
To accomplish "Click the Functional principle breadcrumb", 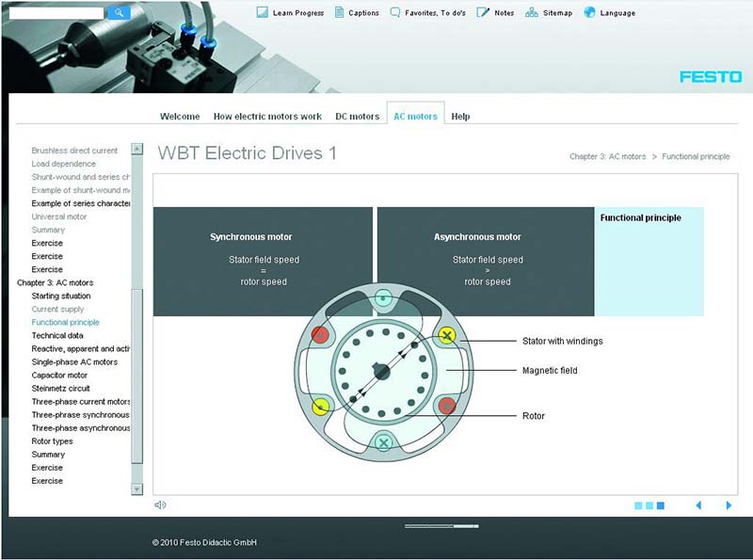I will [x=696, y=156].
